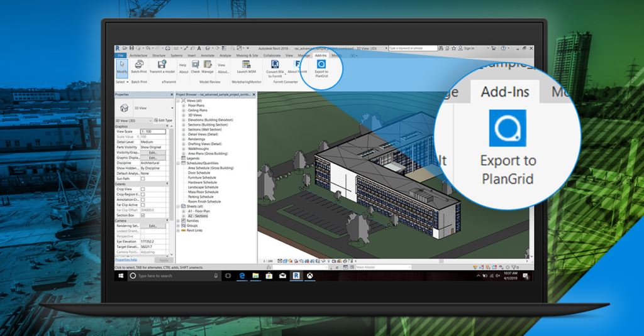Switch to the Architecture ribbon tab

pyautogui.click(x=138, y=55)
